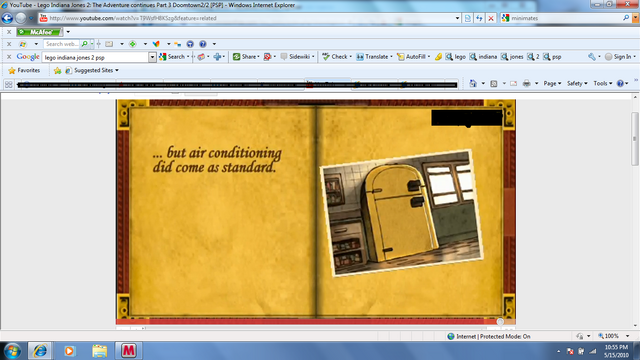
Task: Close the McAfee toolbar with its X
Action: tap(9, 32)
